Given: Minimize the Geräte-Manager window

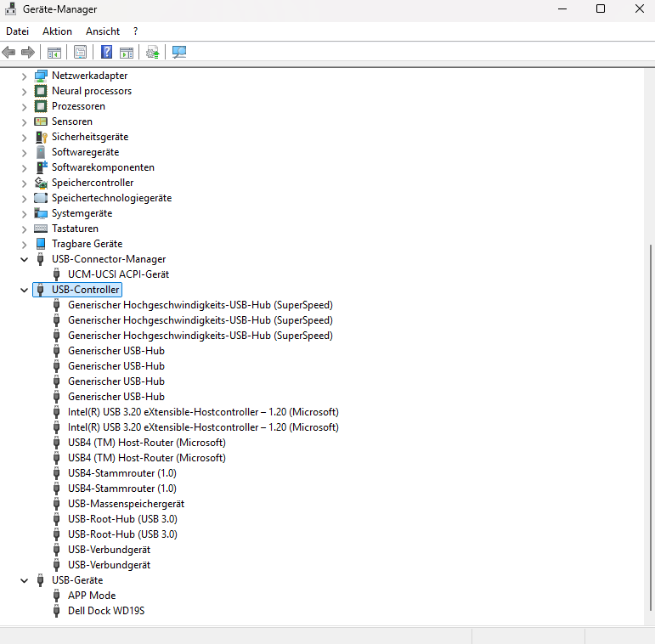Looking at the screenshot, I should pos(562,8).
